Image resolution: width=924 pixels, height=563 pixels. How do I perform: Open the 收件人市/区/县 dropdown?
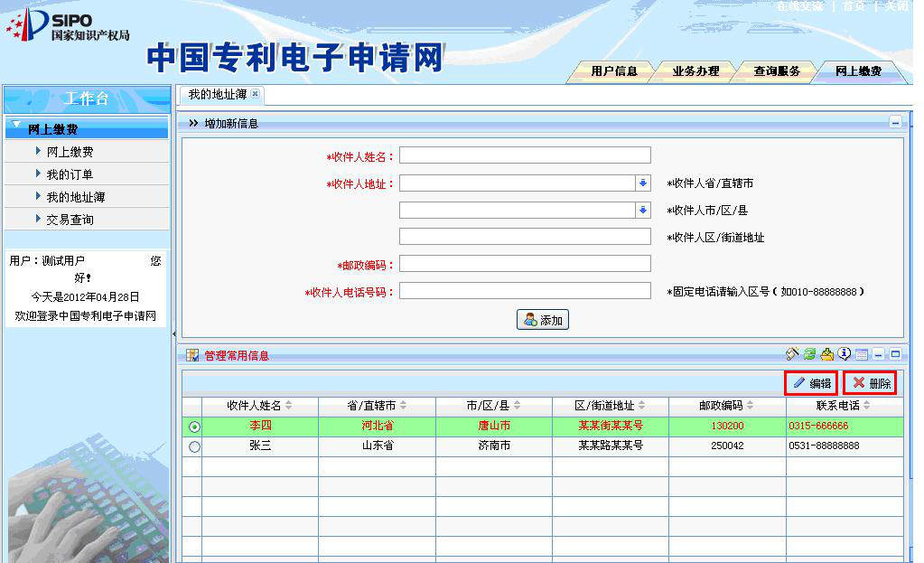642,211
